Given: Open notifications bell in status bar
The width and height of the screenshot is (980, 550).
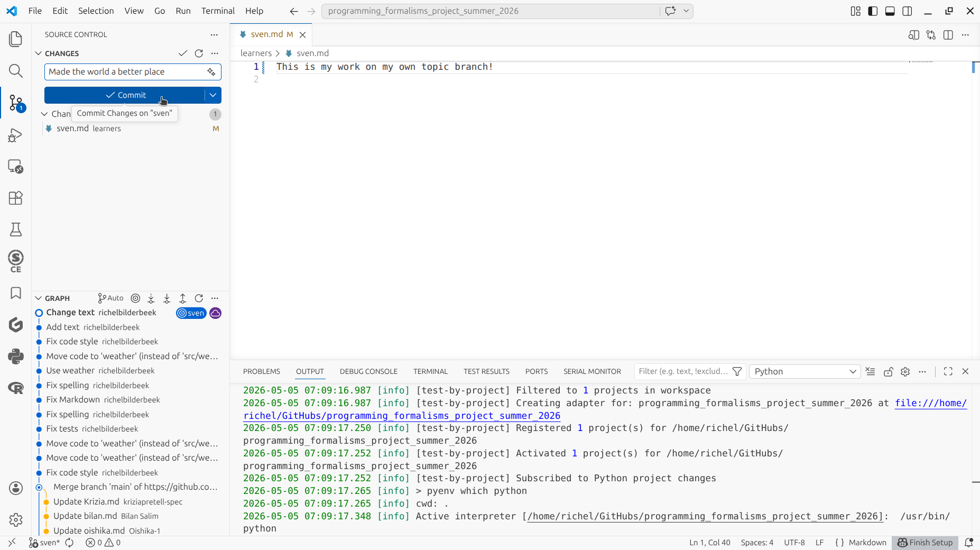Looking at the screenshot, I should (968, 543).
